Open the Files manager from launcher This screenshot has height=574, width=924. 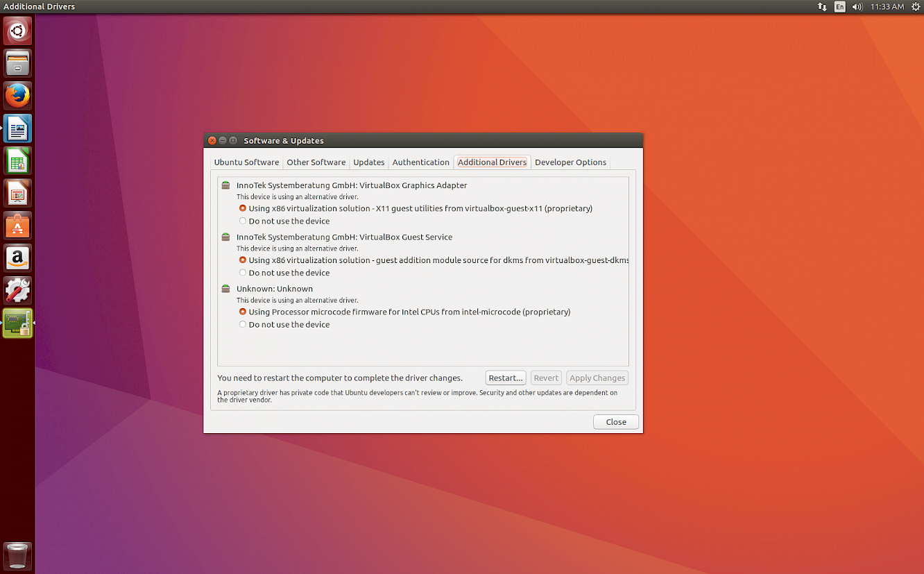click(17, 63)
